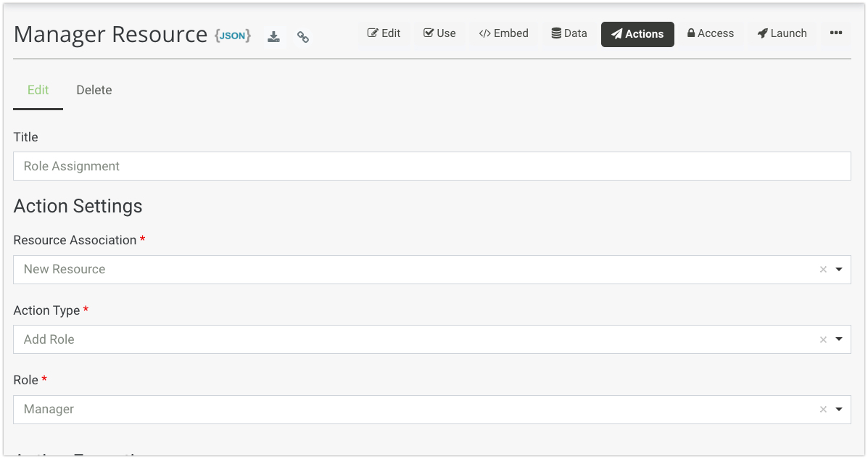
Task: Click the Actions button
Action: pos(637,34)
